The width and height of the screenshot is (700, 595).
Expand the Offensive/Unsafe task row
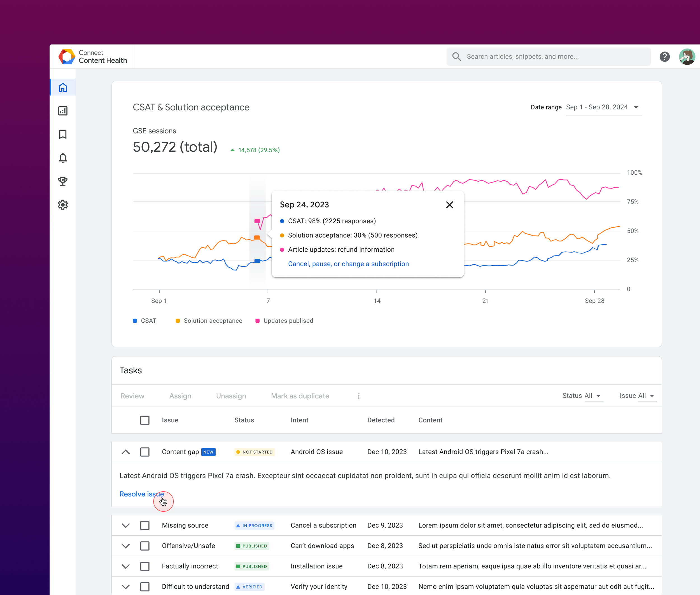click(125, 546)
